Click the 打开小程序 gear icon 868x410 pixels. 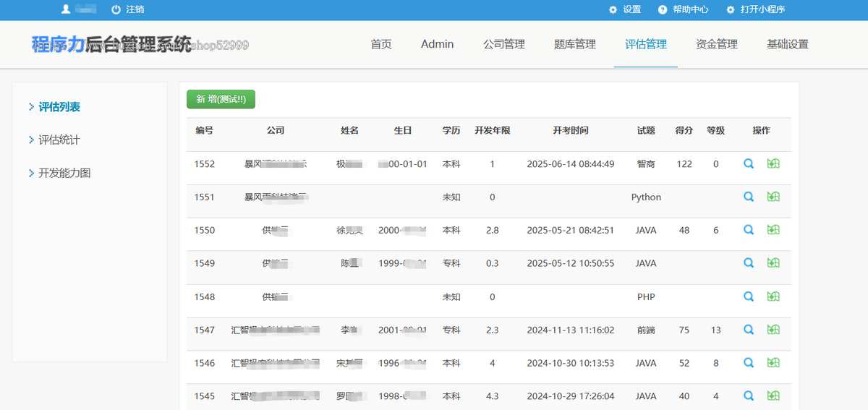pos(731,9)
